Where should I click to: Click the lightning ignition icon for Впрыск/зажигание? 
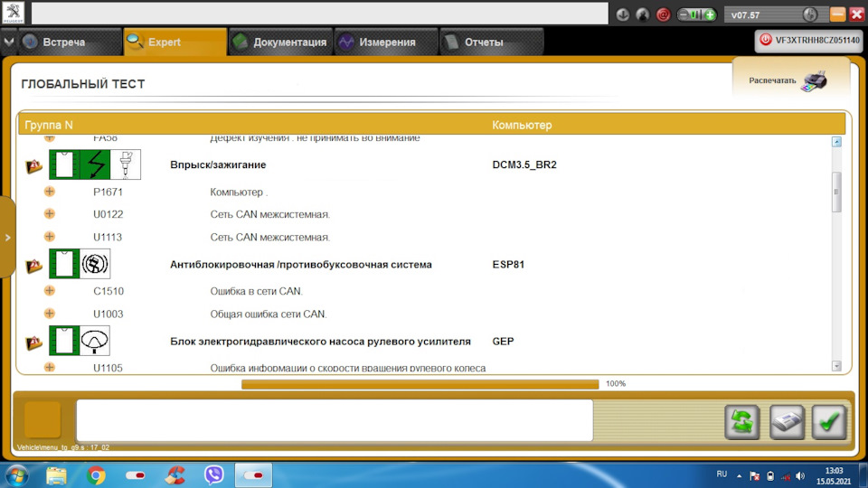pos(95,164)
